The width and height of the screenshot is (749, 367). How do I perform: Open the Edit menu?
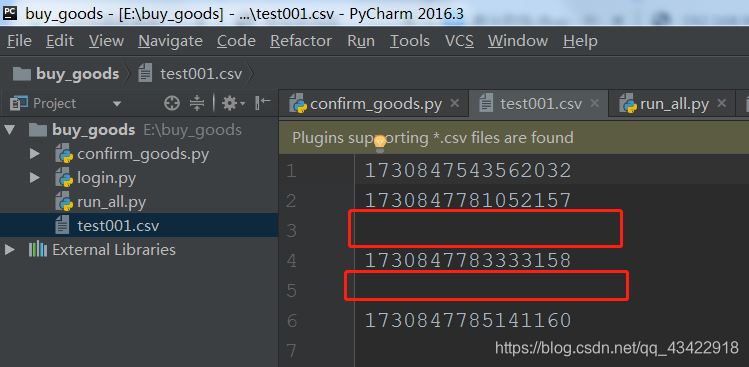(60, 41)
